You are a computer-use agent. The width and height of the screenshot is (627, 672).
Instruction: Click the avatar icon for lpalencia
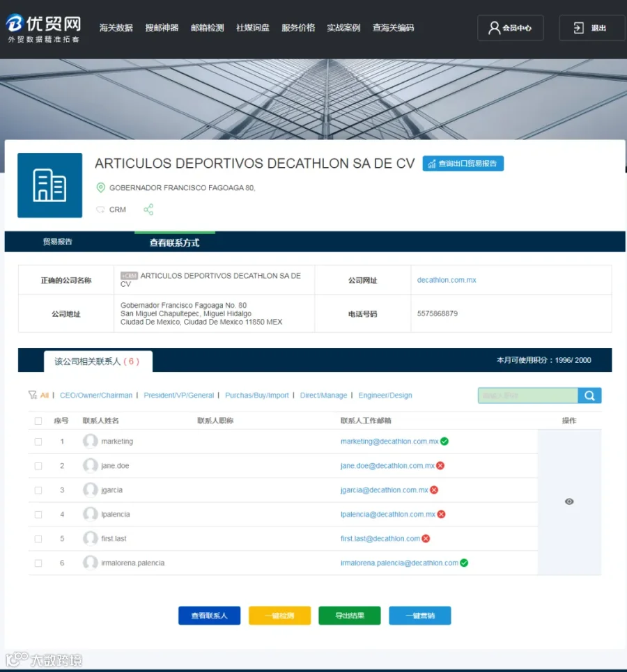pos(90,514)
